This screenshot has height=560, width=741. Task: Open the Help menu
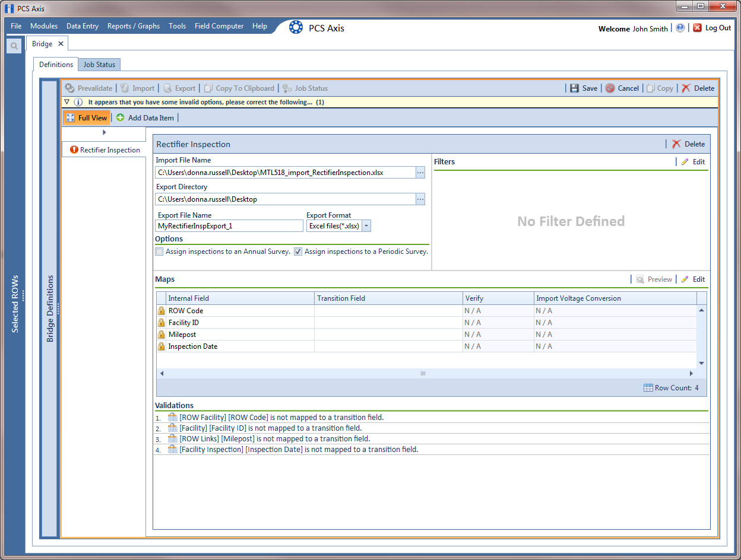coord(259,26)
